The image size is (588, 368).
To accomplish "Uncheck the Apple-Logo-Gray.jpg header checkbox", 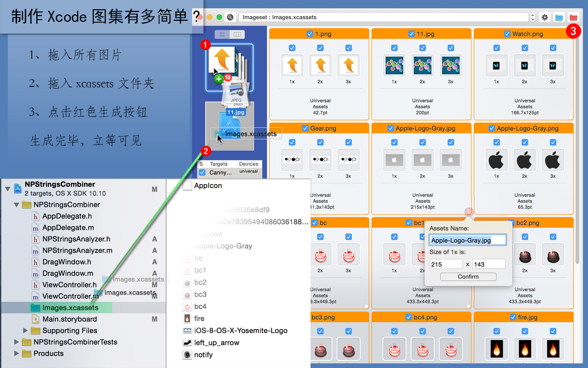I will pos(390,128).
